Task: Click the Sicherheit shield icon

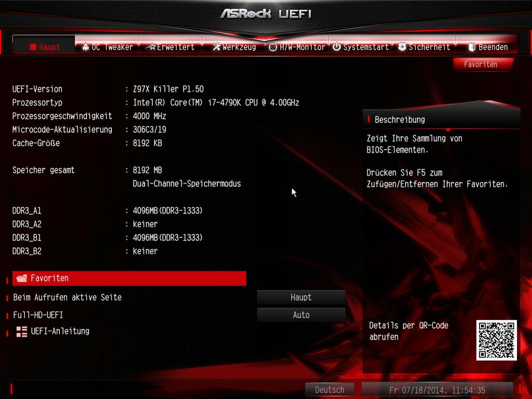Action: [402, 47]
